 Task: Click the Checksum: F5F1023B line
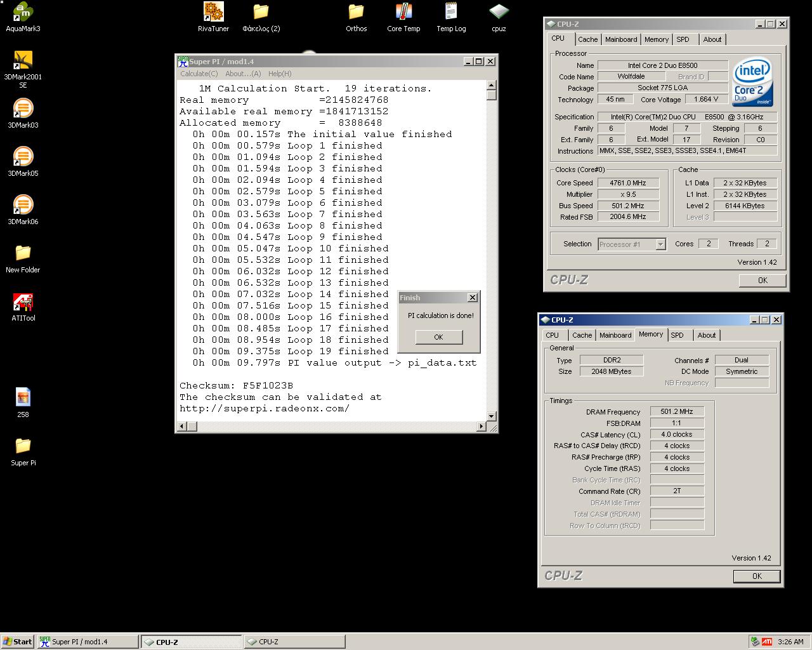pyautogui.click(x=237, y=385)
